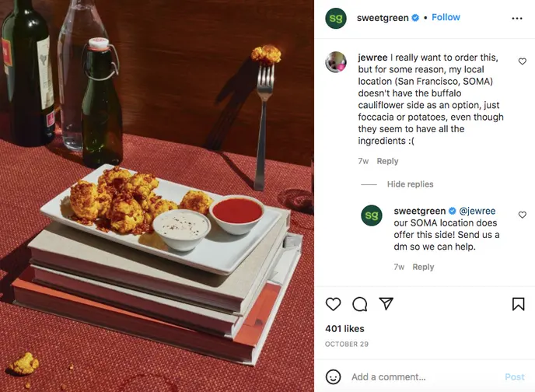535x392 pixels.
Task: Like jewree's comment
Action: 522,61
